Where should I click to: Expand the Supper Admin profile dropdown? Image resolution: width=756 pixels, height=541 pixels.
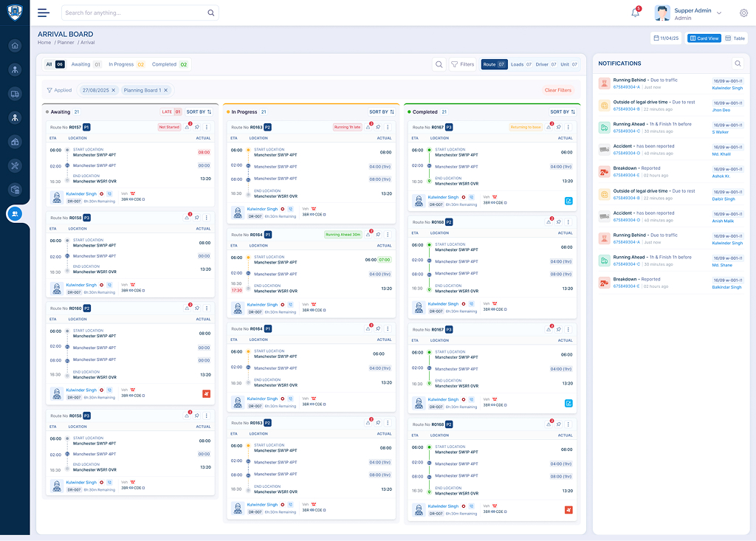pos(718,13)
